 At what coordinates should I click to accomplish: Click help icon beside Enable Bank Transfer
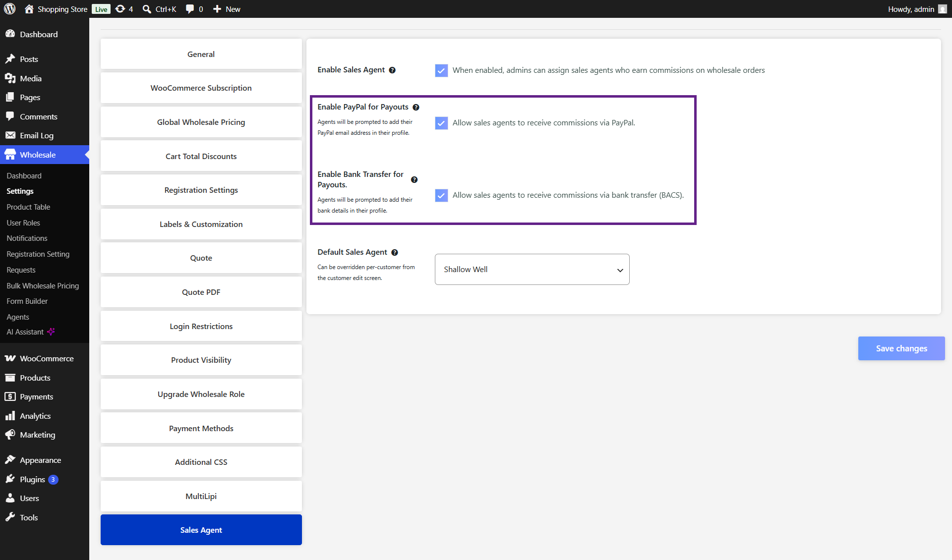click(x=415, y=179)
